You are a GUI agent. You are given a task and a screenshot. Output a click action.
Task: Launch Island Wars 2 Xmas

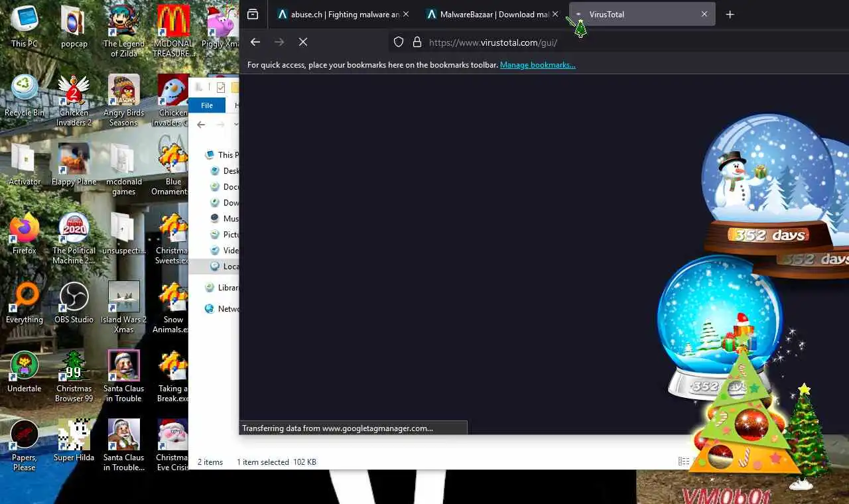(124, 307)
